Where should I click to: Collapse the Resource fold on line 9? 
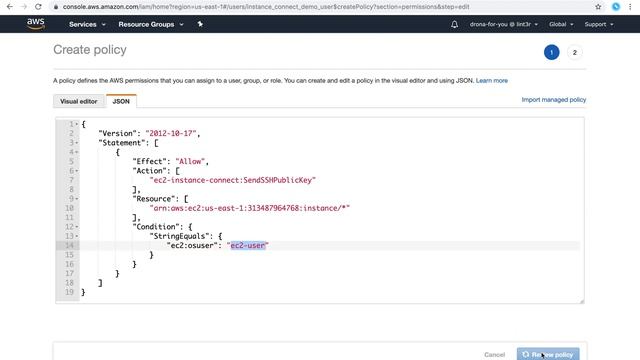click(x=77, y=199)
